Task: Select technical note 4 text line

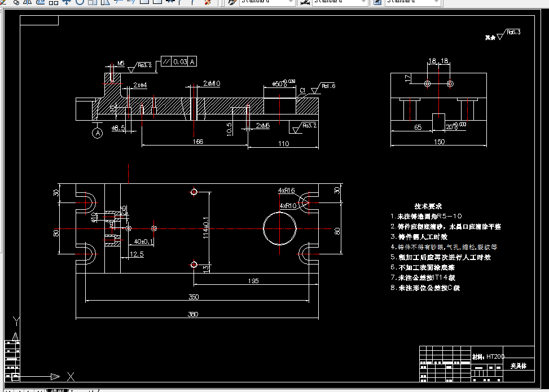Action: click(444, 246)
